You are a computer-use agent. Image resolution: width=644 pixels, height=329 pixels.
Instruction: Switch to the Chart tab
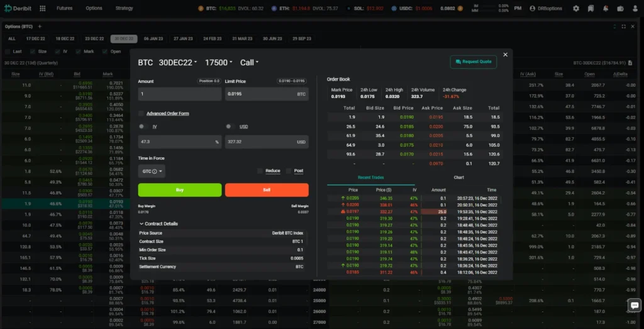click(x=459, y=177)
